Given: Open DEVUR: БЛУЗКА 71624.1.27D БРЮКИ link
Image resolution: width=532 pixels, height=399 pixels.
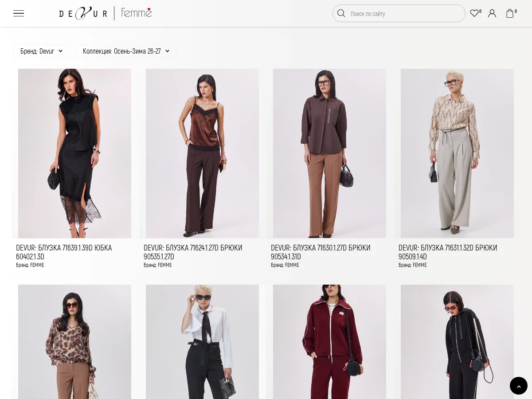Looking at the screenshot, I should pos(193,252).
